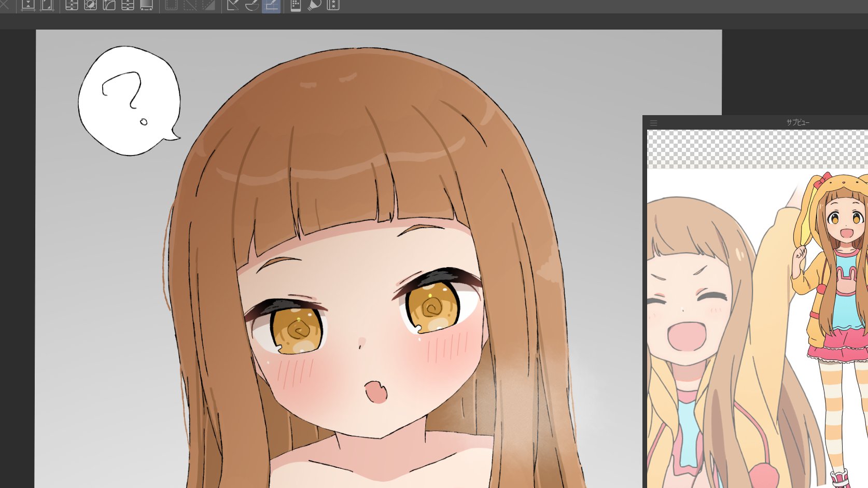Click the canvas-size icon with dimension marks
This screenshot has height=488, width=868.
pyautogui.click(x=28, y=5)
